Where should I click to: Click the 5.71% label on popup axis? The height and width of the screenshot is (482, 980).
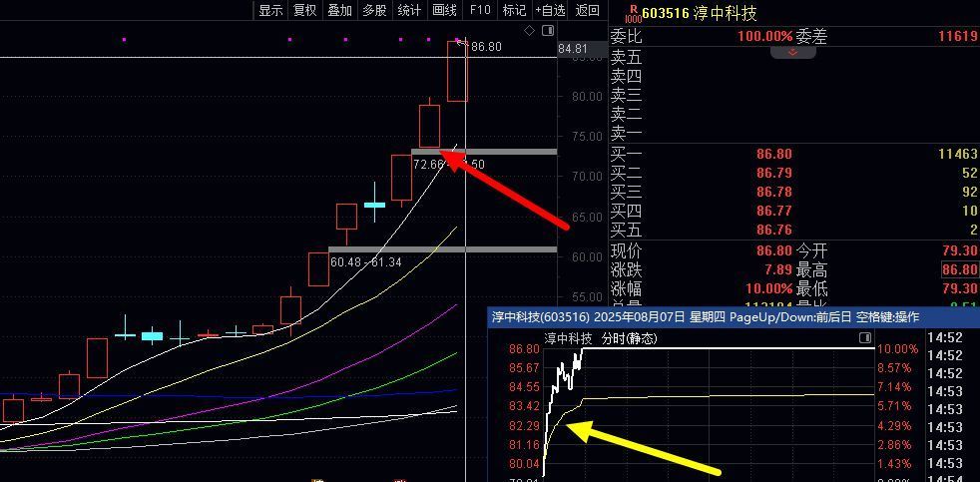tap(896, 406)
